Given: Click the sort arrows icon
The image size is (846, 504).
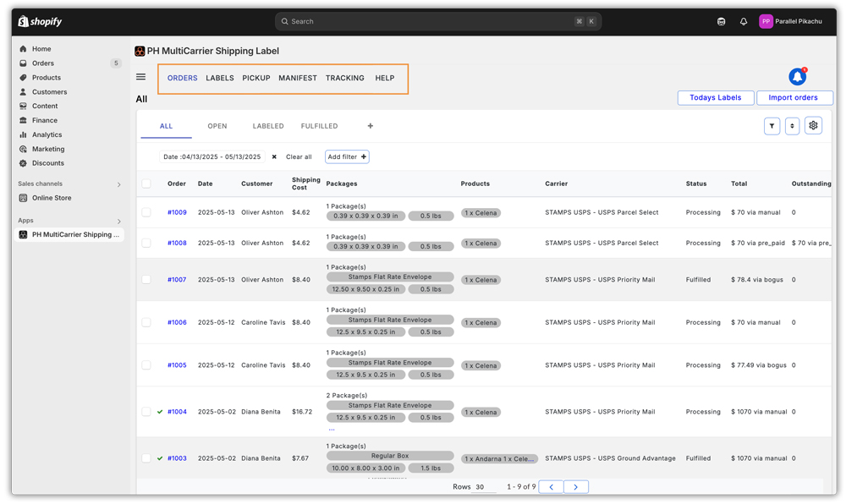Looking at the screenshot, I should coord(792,126).
